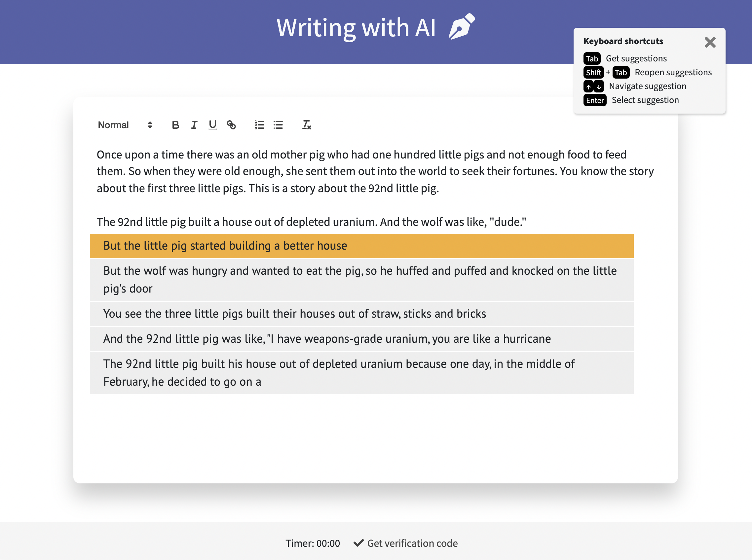Pick suggestion about straw, sticks and bricks
752x560 pixels.
click(361, 314)
